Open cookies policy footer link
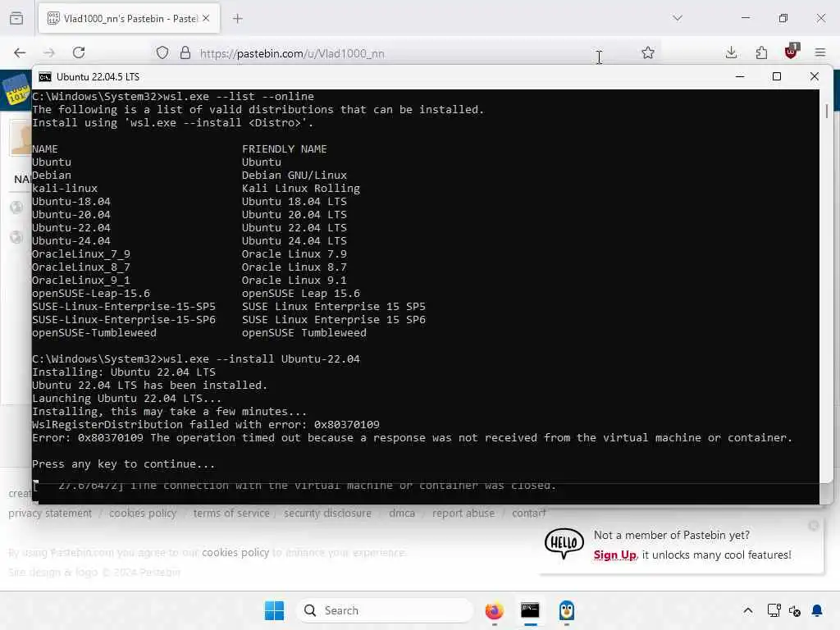840x630 pixels. pyautogui.click(x=143, y=514)
